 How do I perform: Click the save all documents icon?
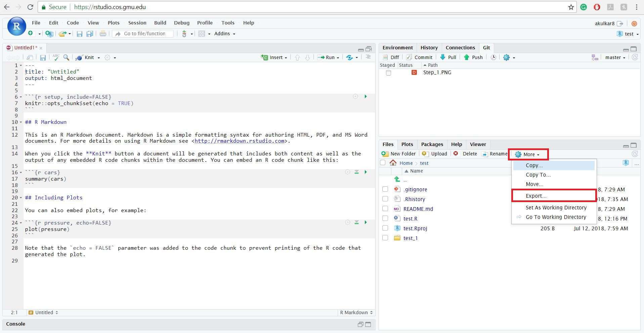pyautogui.click(x=89, y=34)
